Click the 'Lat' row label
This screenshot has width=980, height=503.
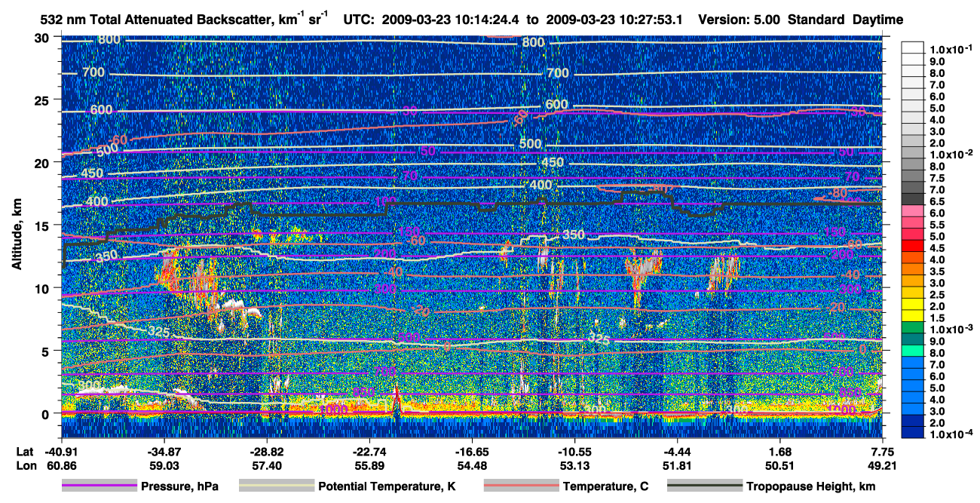point(24,451)
